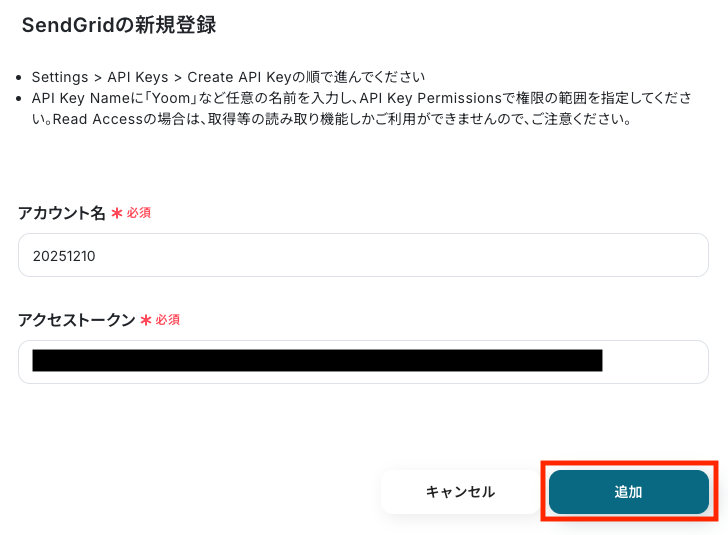
Task: Click the red asterisk beside アクセストークン
Action: coord(146,320)
